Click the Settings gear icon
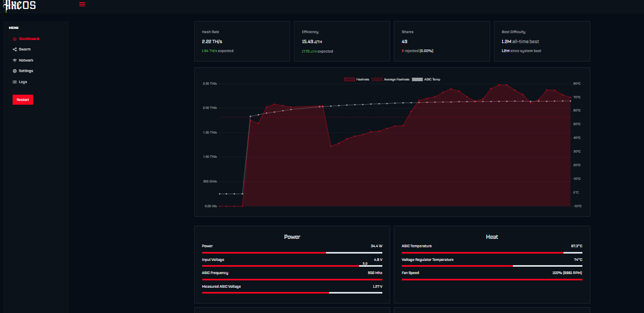The width and height of the screenshot is (644, 313). 15,71
